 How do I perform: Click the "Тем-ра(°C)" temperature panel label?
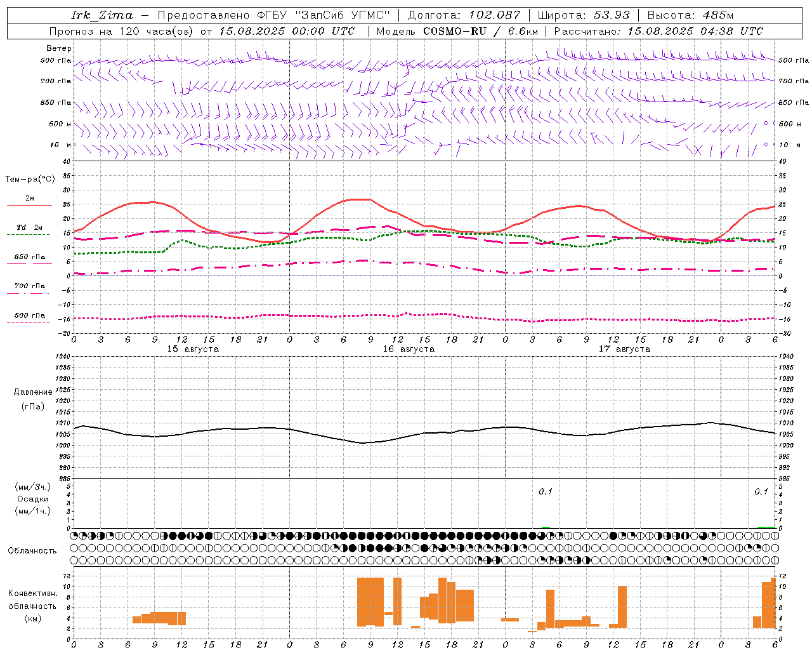pyautogui.click(x=30, y=180)
